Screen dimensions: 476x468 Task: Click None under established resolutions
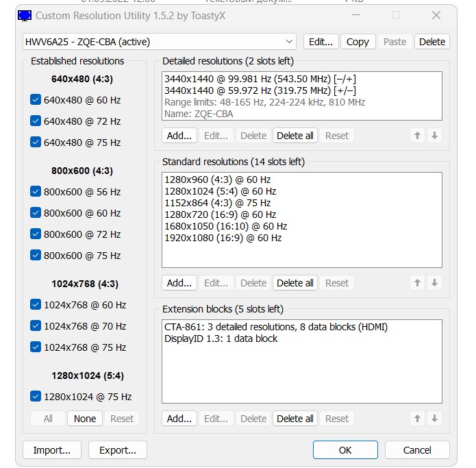coord(85,419)
